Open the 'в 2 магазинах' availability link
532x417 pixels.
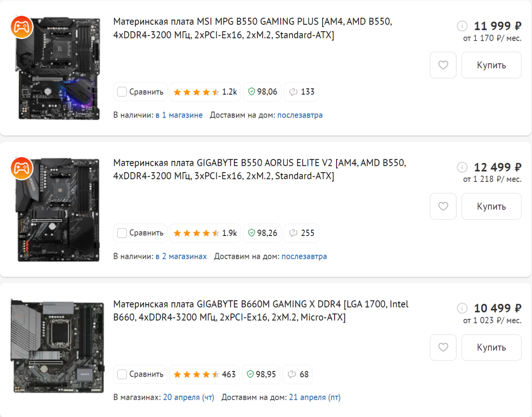[x=181, y=256]
